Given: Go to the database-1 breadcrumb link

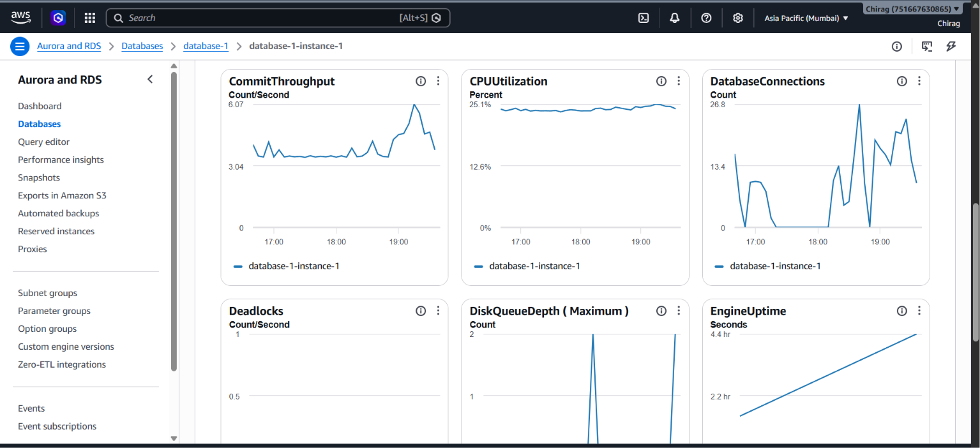Looking at the screenshot, I should point(206,46).
